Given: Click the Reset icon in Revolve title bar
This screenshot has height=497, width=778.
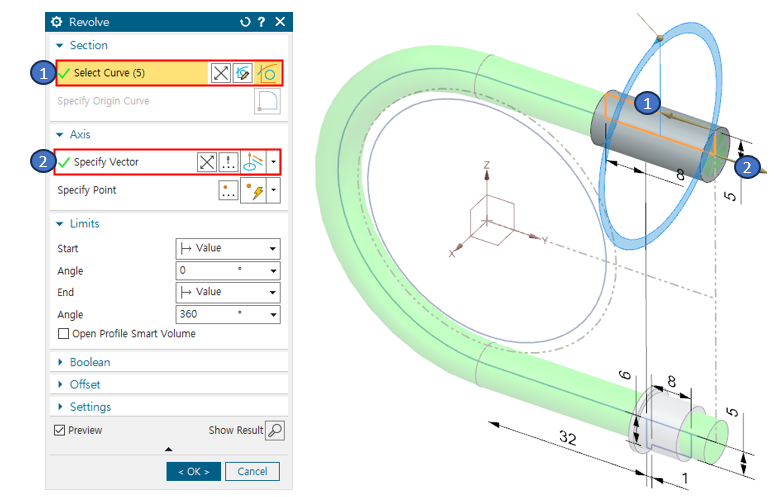Looking at the screenshot, I should (x=246, y=22).
